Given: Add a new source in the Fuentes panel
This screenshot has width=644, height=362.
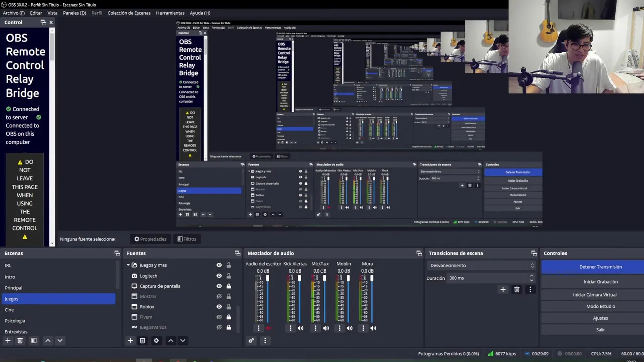Looking at the screenshot, I should tap(130, 341).
